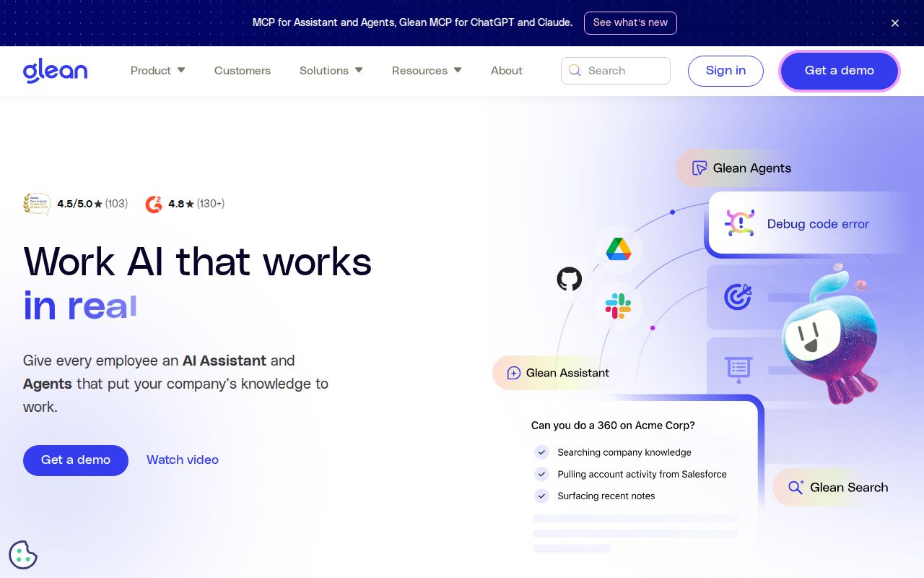This screenshot has width=924, height=578.
Task: Click the G2 rating badge
Action: 154,204
